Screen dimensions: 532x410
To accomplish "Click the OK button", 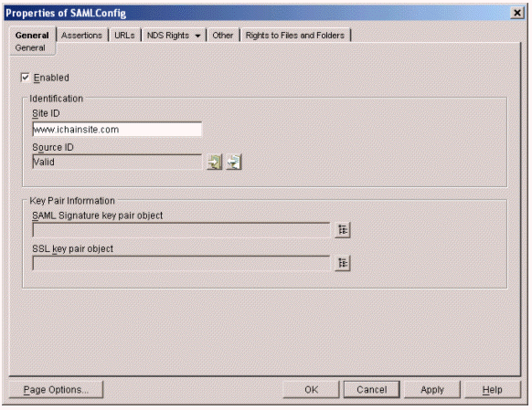I will [311, 390].
